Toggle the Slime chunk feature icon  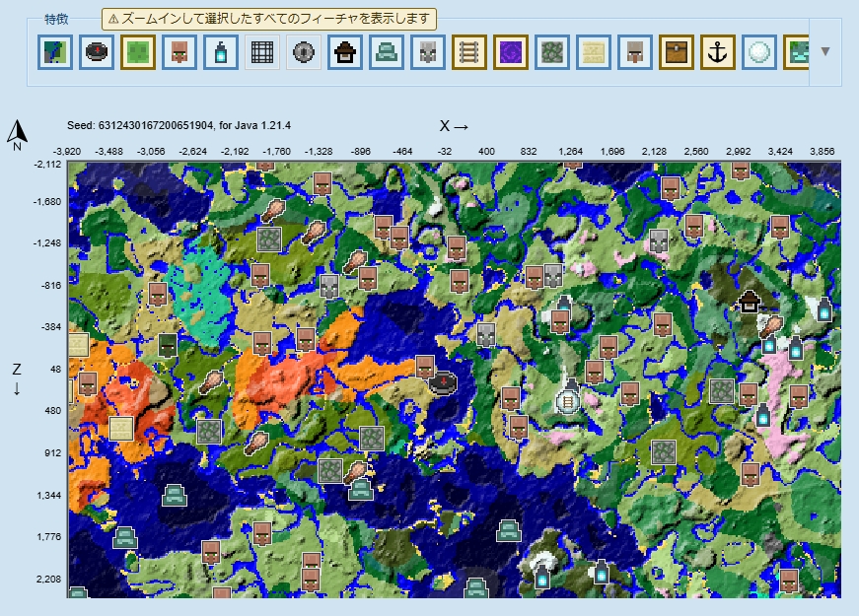coord(138,52)
